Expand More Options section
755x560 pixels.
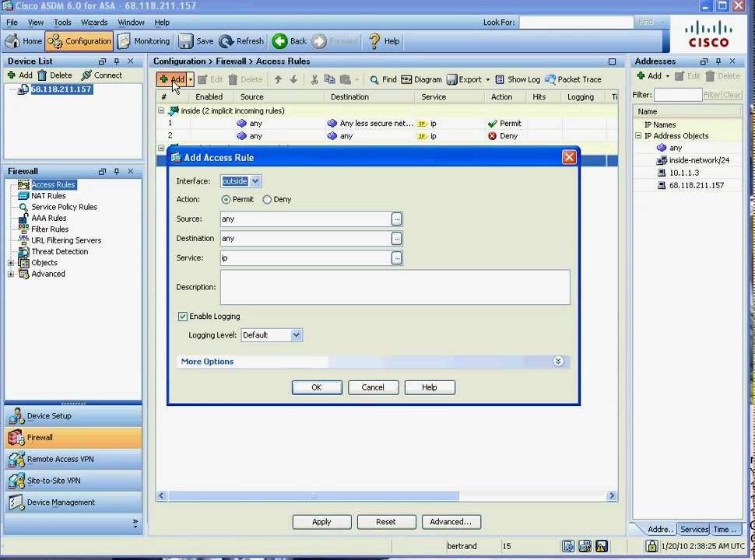click(x=558, y=362)
